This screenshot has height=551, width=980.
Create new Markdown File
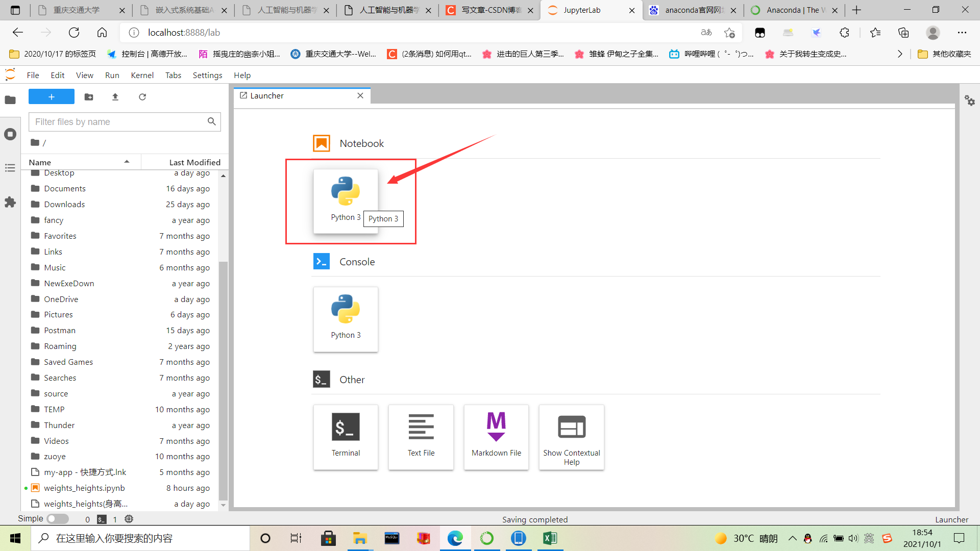click(x=496, y=437)
